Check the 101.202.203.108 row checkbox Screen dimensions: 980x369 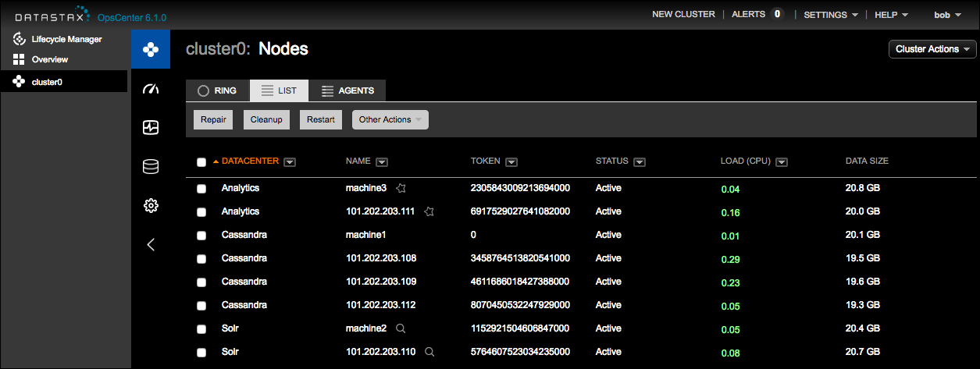[x=201, y=259]
